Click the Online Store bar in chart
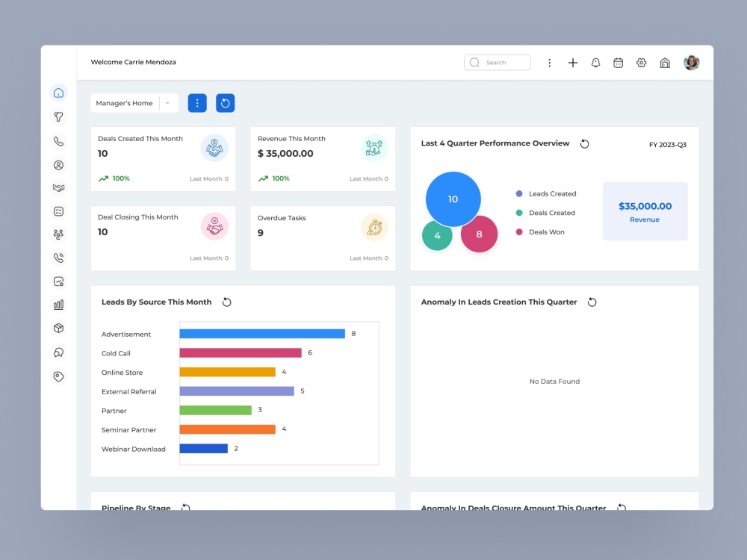Screen dimensions: 747x560 [x=227, y=372]
